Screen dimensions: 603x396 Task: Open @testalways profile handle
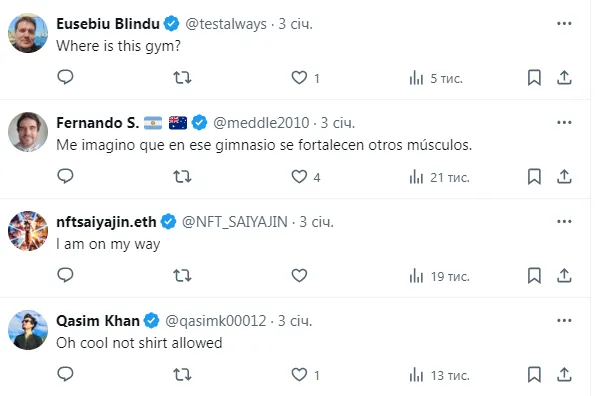(226, 24)
